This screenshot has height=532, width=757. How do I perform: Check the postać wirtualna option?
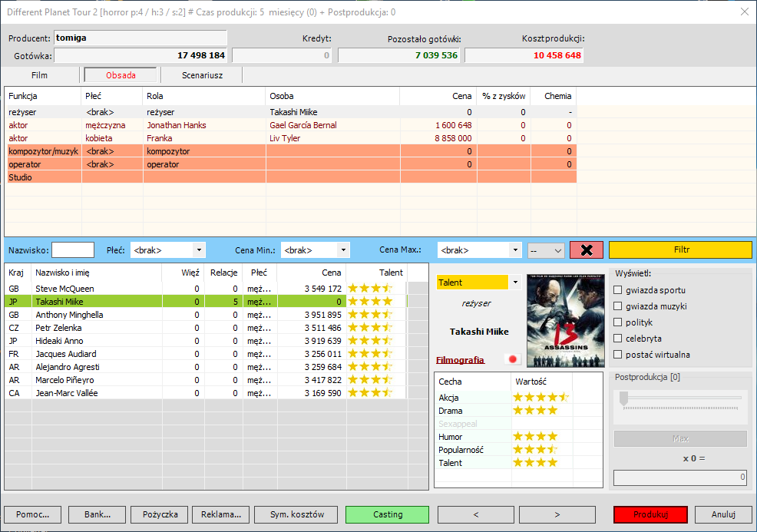pyautogui.click(x=619, y=355)
